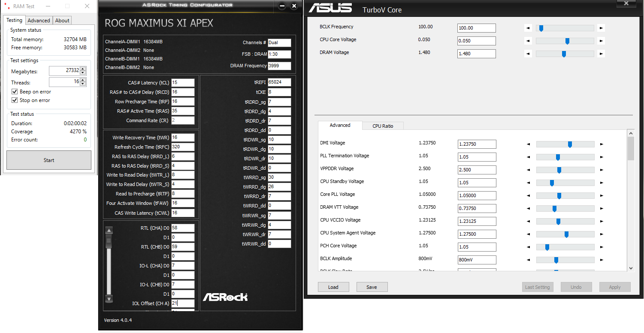Image resolution: width=644 pixels, height=333 pixels.
Task: Click Undo button in TurboV Core
Action: [x=576, y=287]
